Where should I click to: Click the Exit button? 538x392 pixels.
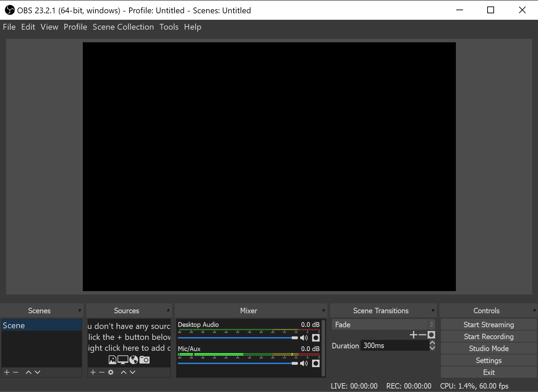489,372
